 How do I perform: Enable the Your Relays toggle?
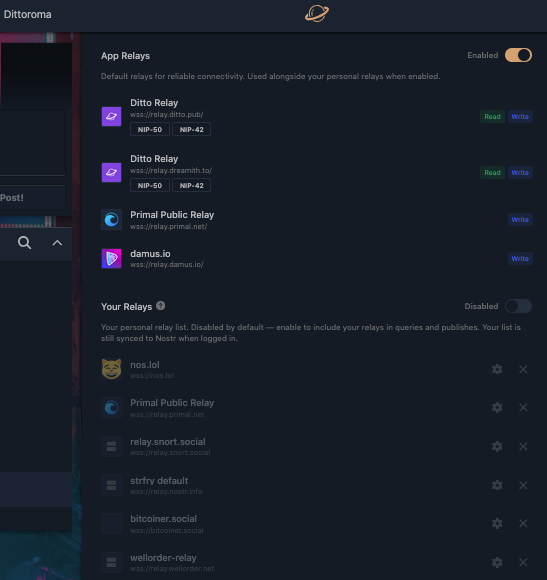coord(518,306)
